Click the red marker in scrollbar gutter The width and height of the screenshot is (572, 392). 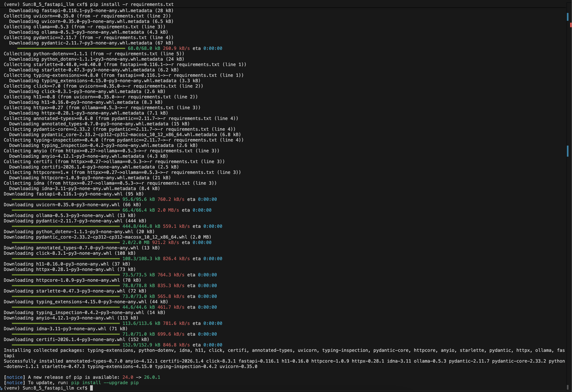pos(571,25)
